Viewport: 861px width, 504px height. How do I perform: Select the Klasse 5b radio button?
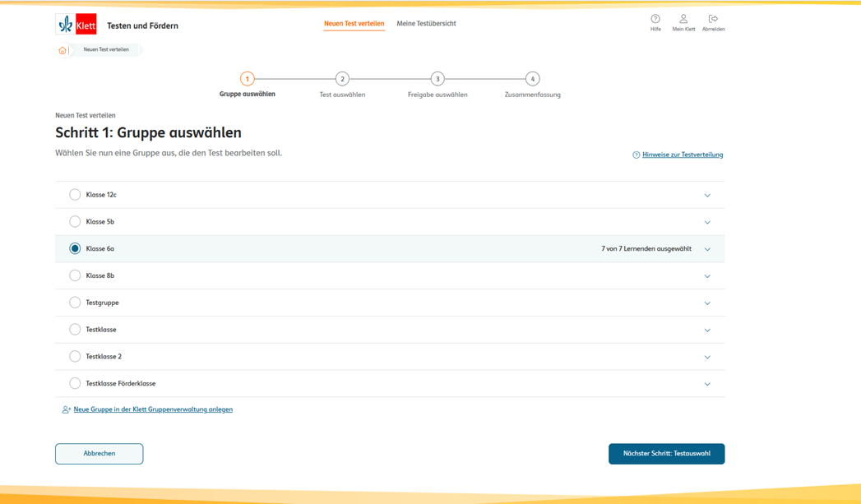(75, 222)
